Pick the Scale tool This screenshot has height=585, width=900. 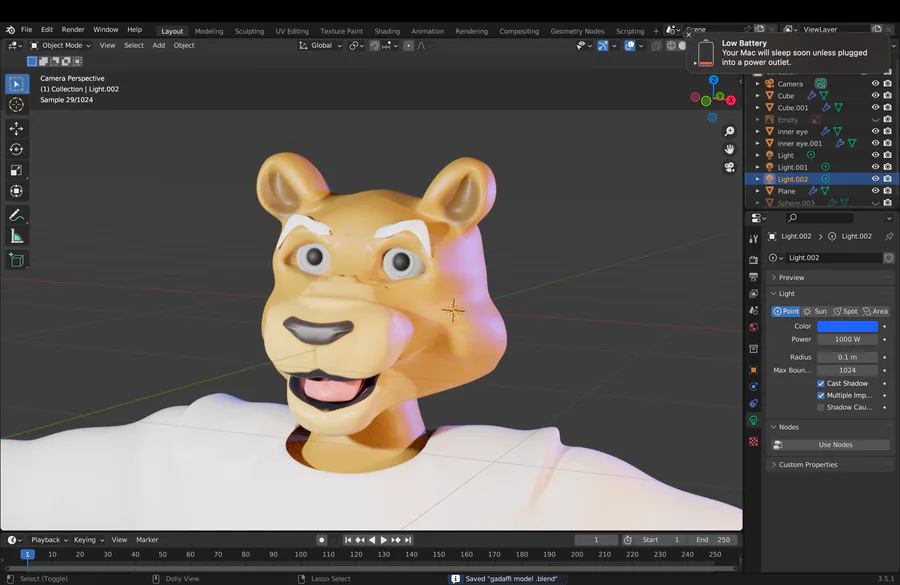(x=17, y=170)
